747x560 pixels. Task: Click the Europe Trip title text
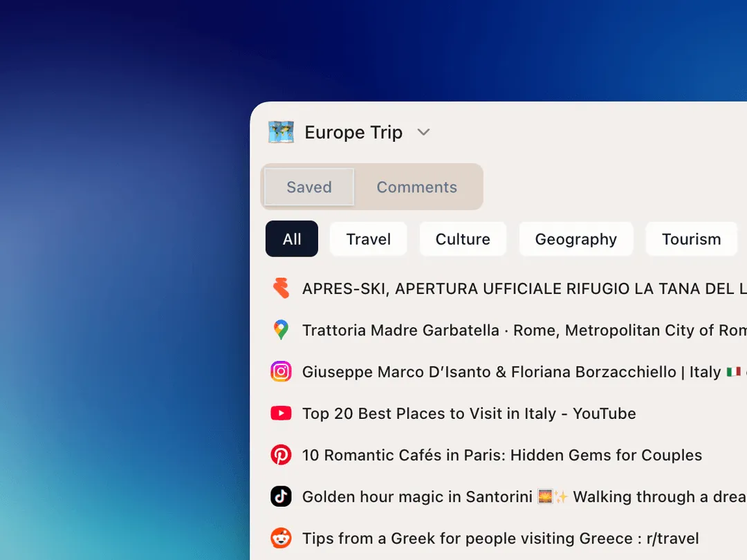(353, 132)
